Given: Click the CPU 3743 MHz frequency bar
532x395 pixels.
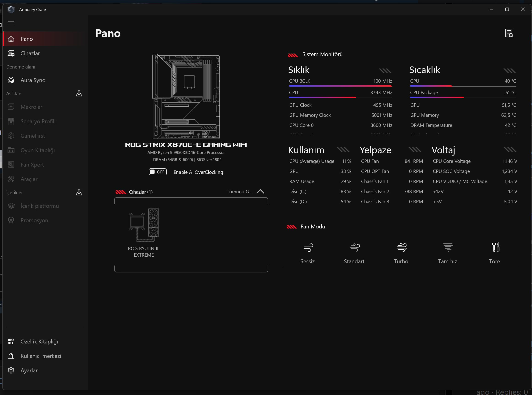Looking at the screenshot, I should 341,98.
